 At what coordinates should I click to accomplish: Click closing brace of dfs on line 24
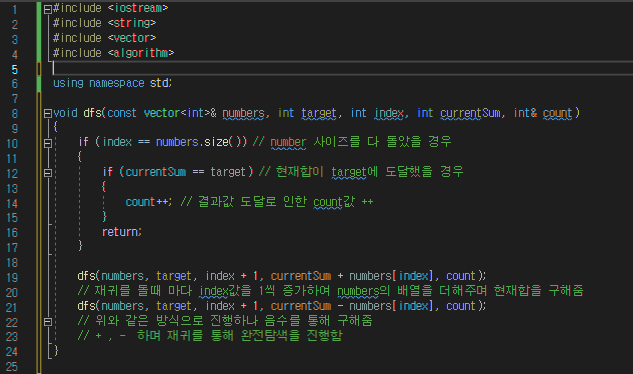click(56, 350)
